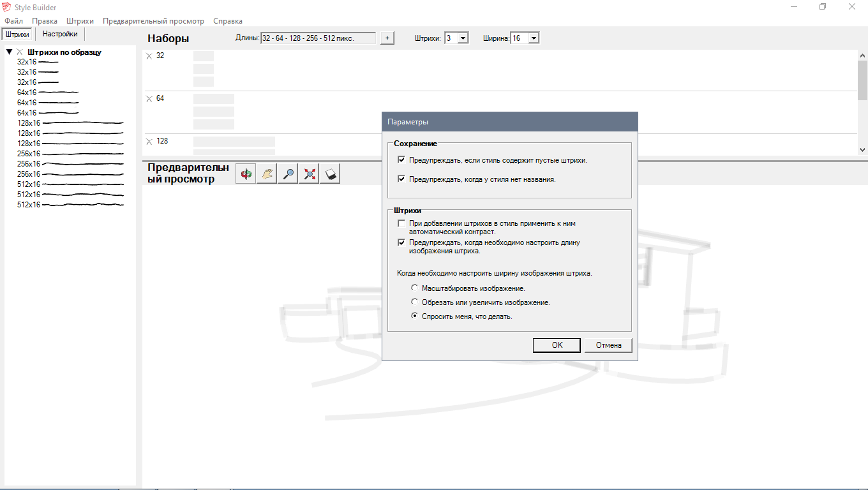The width and height of the screenshot is (868, 490).
Task: Select the Orbit tool in preview toolbar
Action: [x=246, y=174]
